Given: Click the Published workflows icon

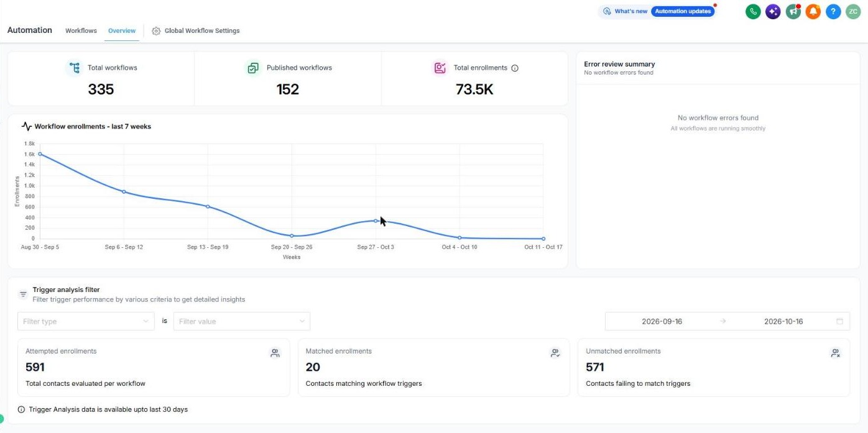Looking at the screenshot, I should coord(253,68).
